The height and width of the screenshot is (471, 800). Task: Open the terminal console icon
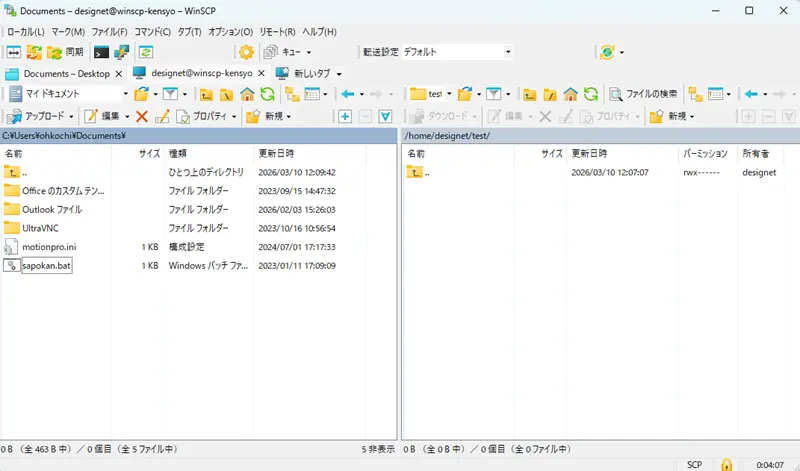click(x=101, y=52)
